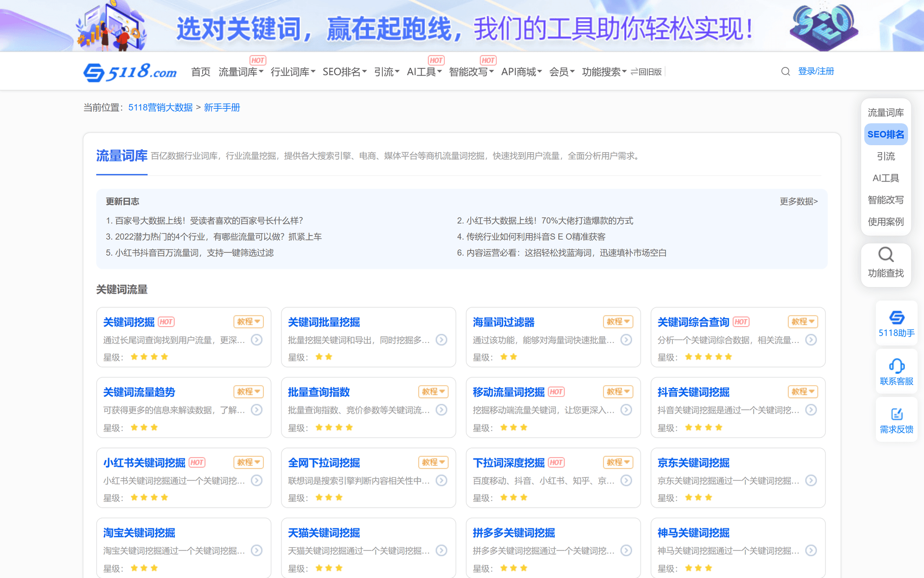The width and height of the screenshot is (924, 578).
Task: Click the arrow icon on 拼多多关键词挖掘 card
Action: point(626,550)
